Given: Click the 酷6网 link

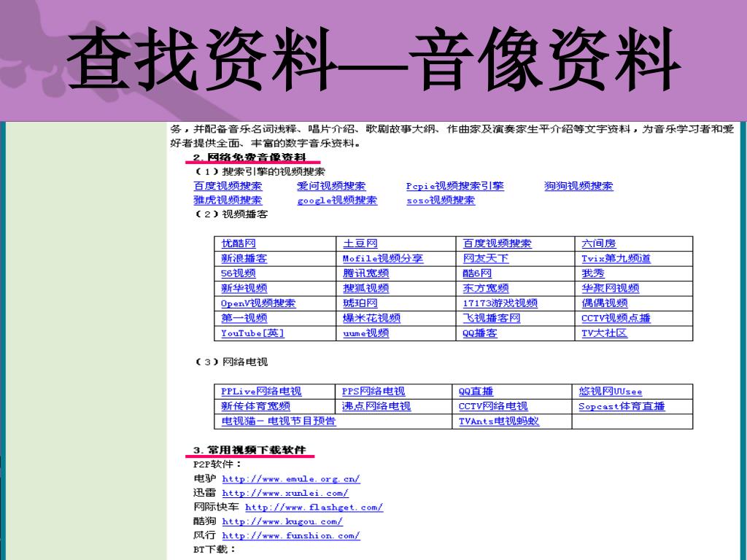Looking at the screenshot, I should (477, 273).
